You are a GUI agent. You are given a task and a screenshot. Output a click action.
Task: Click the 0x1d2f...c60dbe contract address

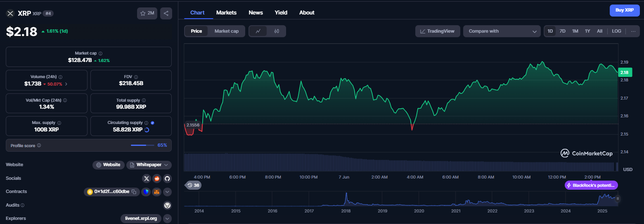[112, 192]
